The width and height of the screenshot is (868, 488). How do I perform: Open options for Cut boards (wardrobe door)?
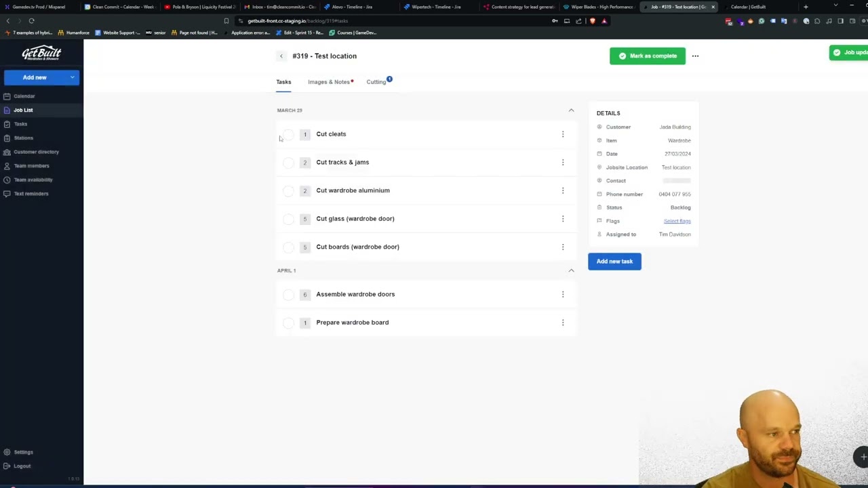click(563, 247)
